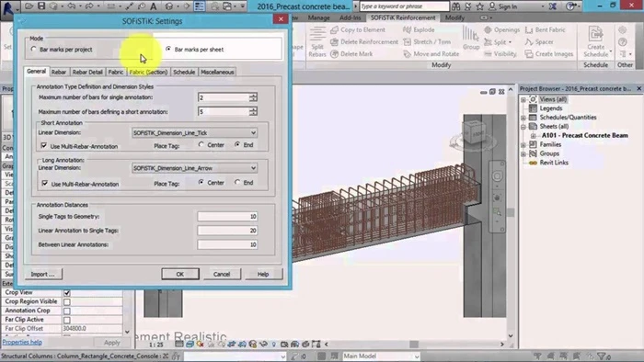
Task: Click the Single Tags to Geometry field
Action: pyautogui.click(x=227, y=217)
